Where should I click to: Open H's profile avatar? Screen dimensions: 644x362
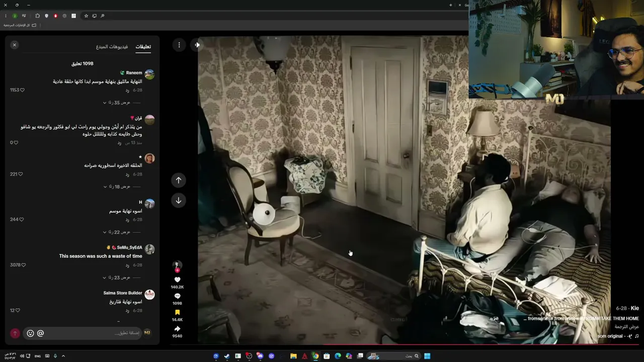coord(149,204)
